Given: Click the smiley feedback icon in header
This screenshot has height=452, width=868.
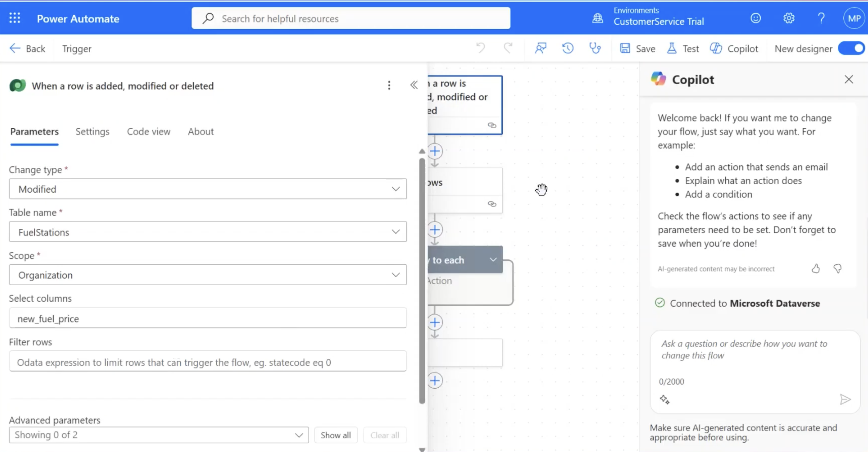Looking at the screenshot, I should (755, 18).
